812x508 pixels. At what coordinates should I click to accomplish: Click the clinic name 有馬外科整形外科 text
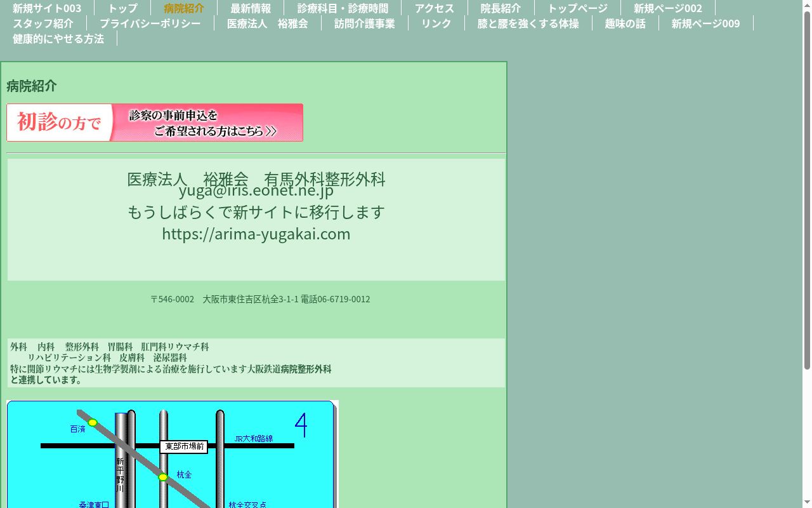click(x=325, y=179)
